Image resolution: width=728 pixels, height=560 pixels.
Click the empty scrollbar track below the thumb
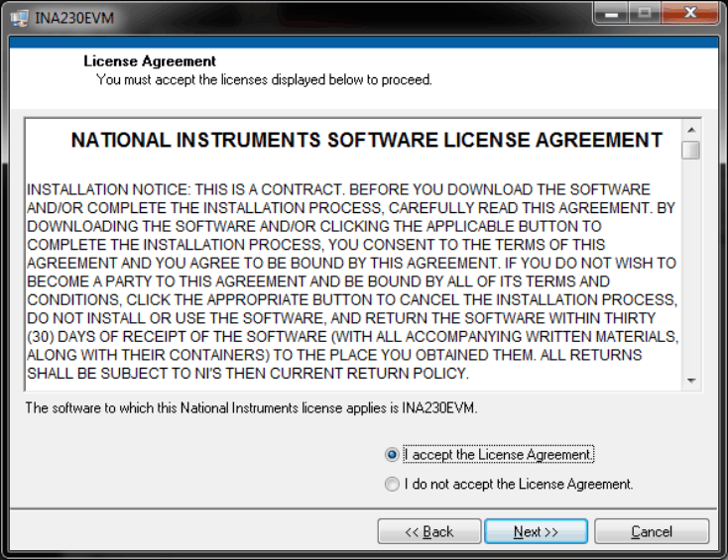click(x=691, y=268)
